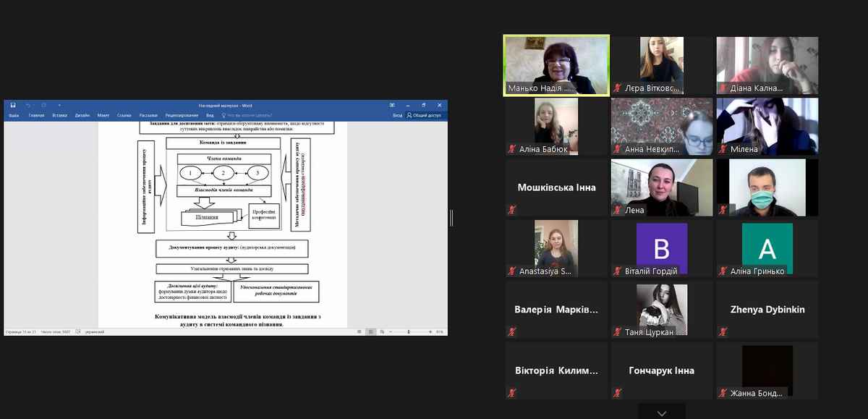
Task: Click the spelling check icon in status bar
Action: pyautogui.click(x=77, y=331)
